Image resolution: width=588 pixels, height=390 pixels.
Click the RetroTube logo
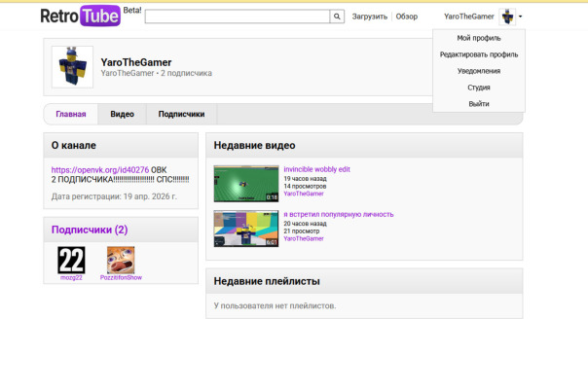pyautogui.click(x=80, y=16)
